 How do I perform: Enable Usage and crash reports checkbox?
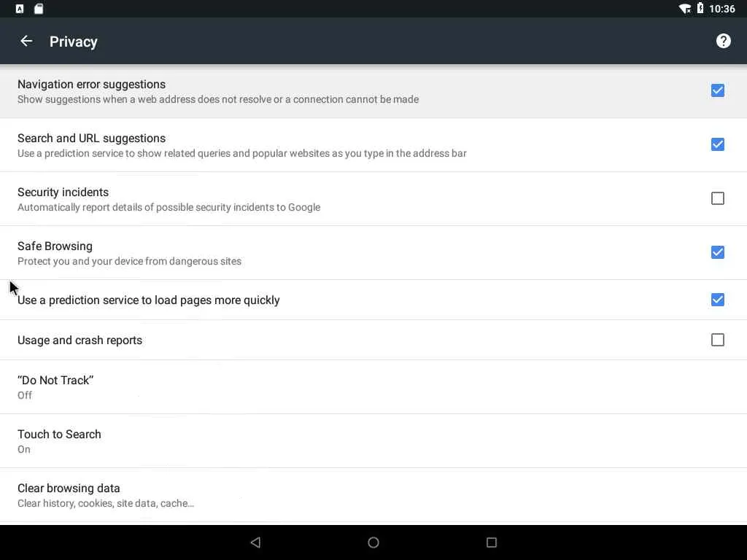click(718, 340)
